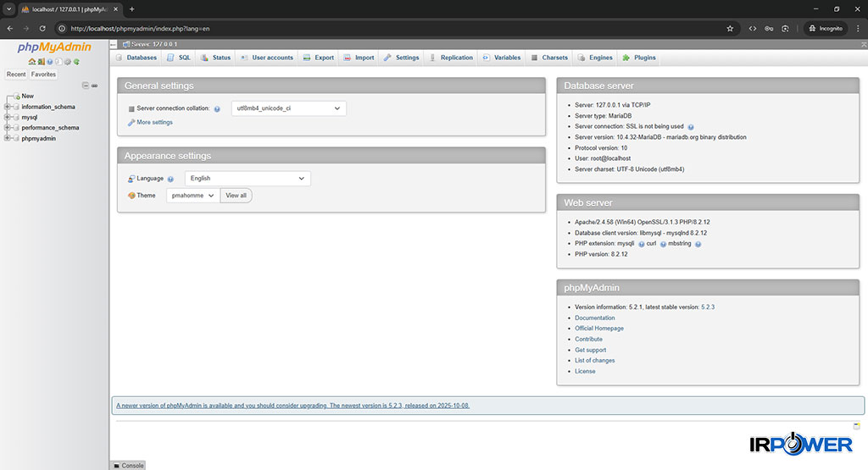The width and height of the screenshot is (868, 470).
Task: Click the blue help icon next to Language
Action: pos(170,179)
